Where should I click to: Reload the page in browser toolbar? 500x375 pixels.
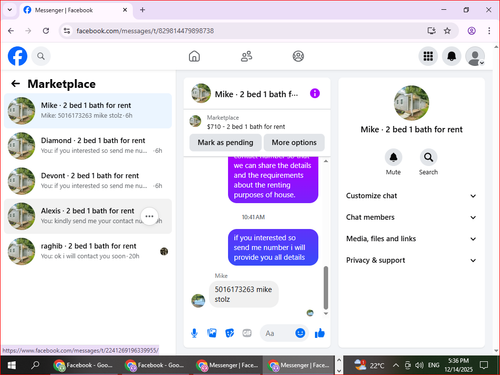tap(46, 31)
